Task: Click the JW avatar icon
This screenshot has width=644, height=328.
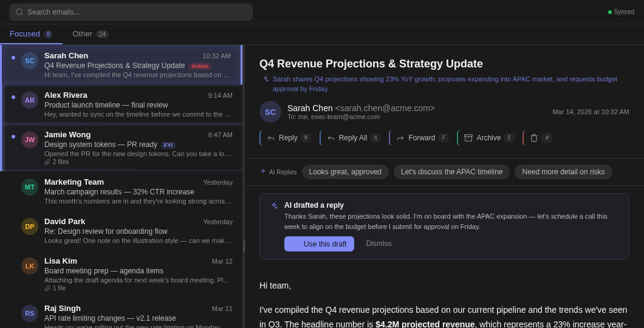Action: click(x=30, y=140)
